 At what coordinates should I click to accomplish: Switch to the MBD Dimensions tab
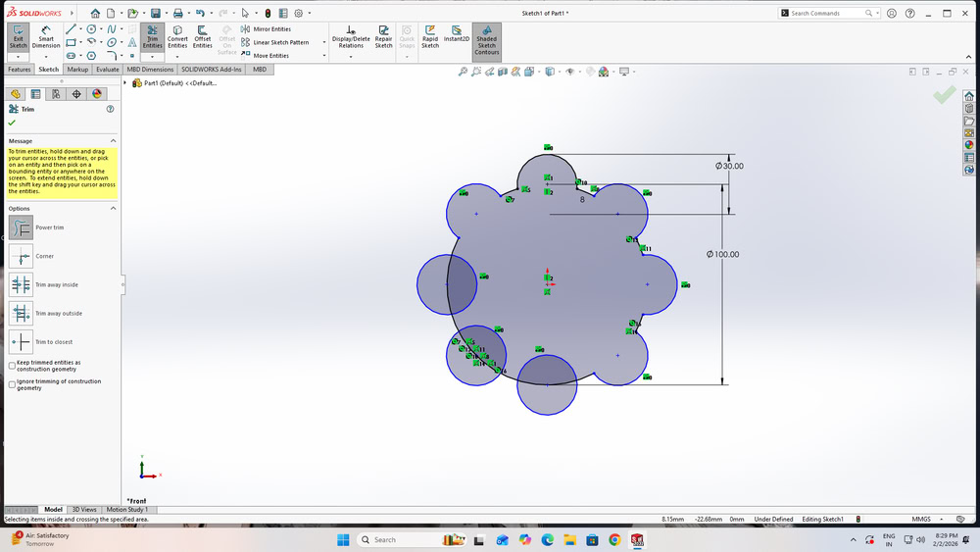tap(150, 70)
